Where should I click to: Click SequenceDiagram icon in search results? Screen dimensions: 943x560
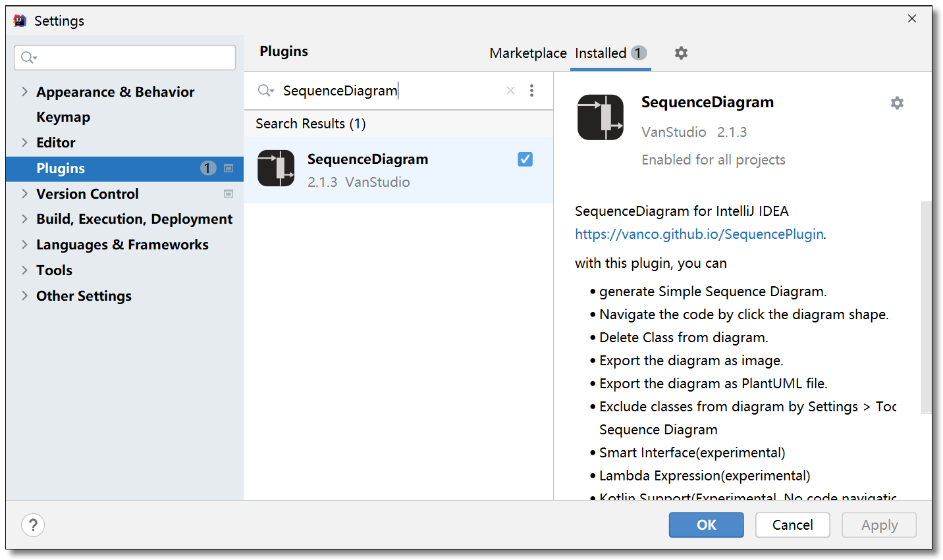(276, 168)
